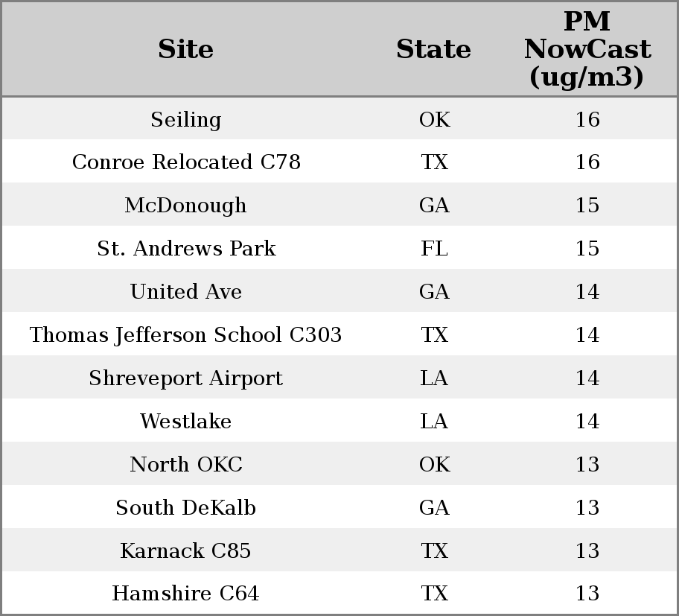Select Thomas Jefferson School C303 cell

186,335
